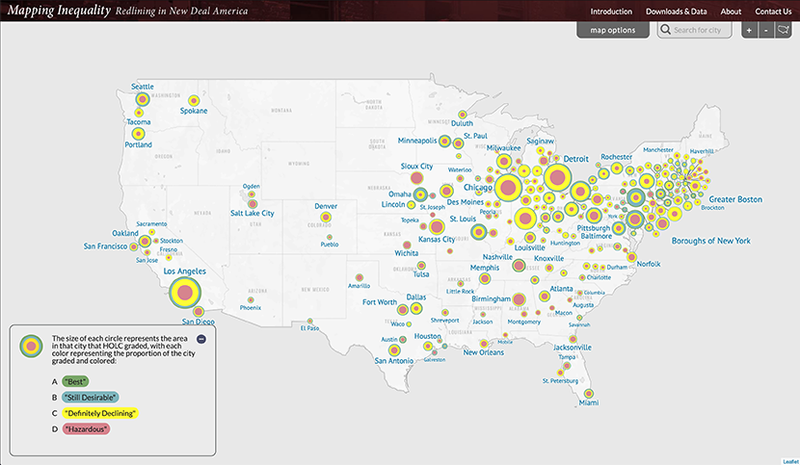Screen dimensions: 800x465
Task: Zoom in with the plus button
Action: tap(748, 31)
